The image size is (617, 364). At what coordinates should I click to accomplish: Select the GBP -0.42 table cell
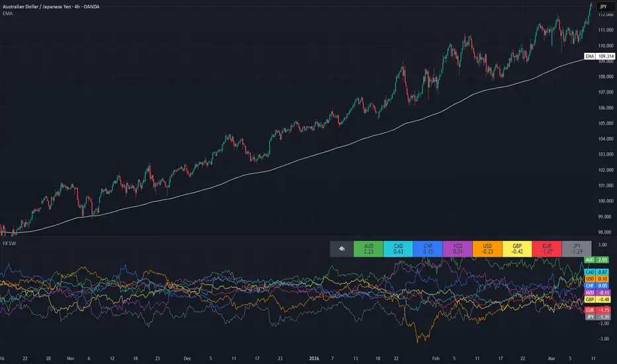click(517, 249)
